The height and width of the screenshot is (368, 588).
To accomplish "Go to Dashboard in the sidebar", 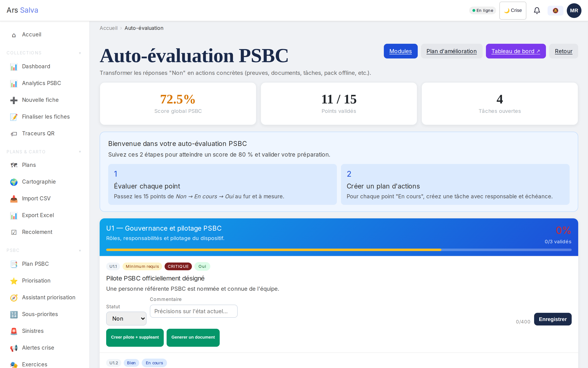I will pyautogui.click(x=45, y=66).
